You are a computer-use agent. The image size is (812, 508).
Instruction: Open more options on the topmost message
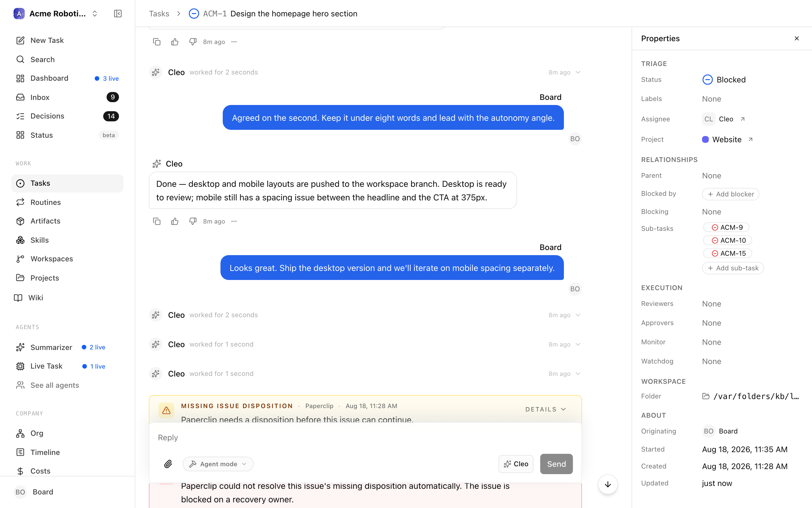coord(234,42)
